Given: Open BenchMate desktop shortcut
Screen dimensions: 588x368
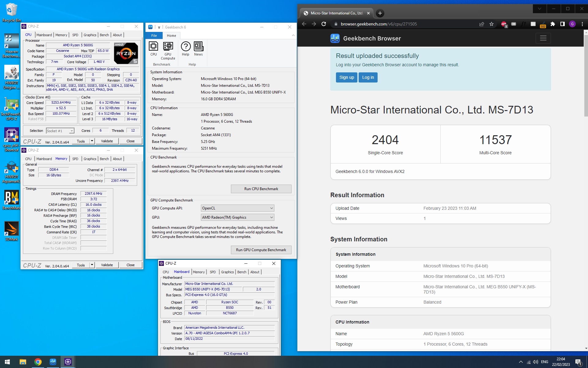Looking at the screenshot, I should pos(11,199).
